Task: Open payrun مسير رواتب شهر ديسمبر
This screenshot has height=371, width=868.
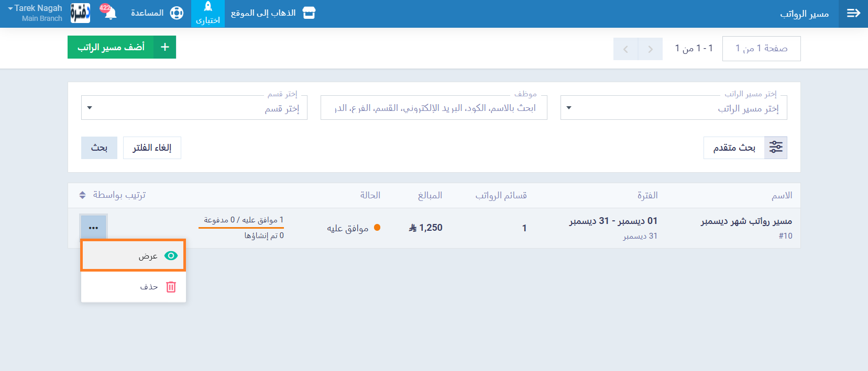Action: click(x=746, y=221)
